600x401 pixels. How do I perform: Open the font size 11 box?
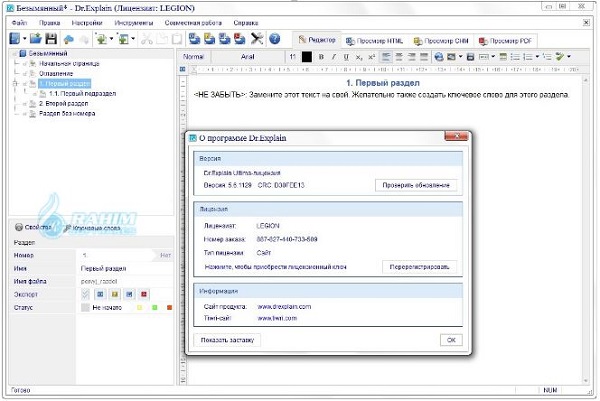pos(293,57)
